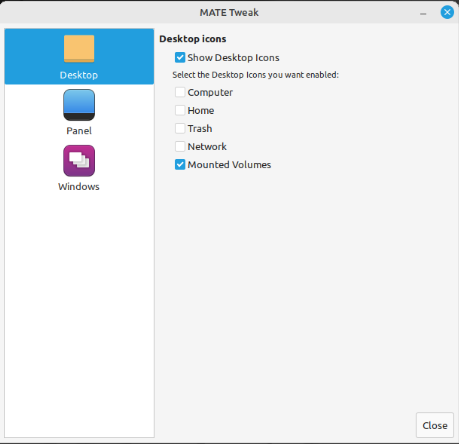
Task: Disable the Mounted Volumes checkbox
Action: click(180, 164)
